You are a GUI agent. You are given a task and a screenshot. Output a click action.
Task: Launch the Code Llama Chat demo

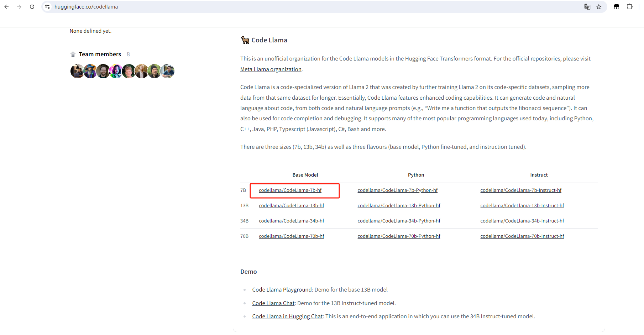[273, 303]
